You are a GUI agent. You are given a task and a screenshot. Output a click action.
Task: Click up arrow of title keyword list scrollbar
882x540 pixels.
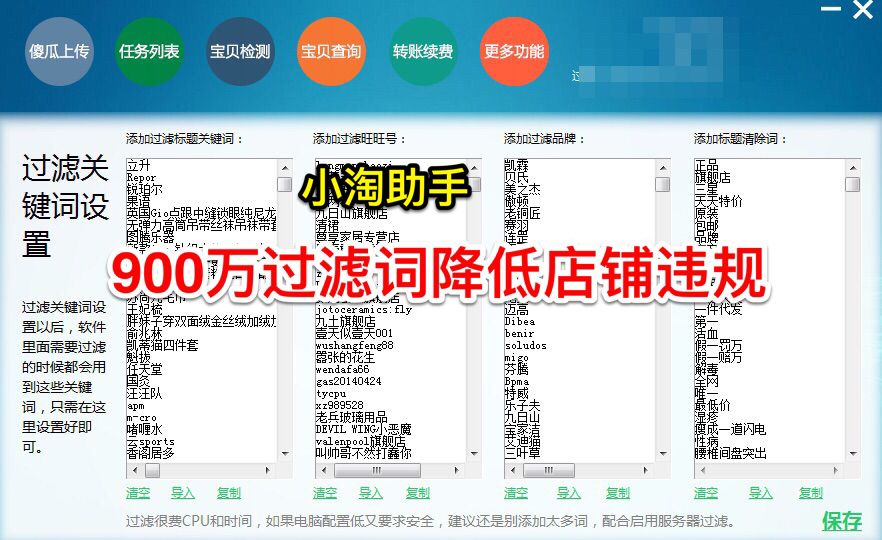pos(285,168)
